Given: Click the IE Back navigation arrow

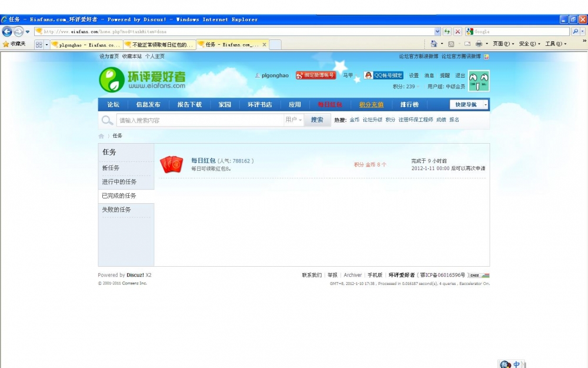Looking at the screenshot, I should (8, 31).
